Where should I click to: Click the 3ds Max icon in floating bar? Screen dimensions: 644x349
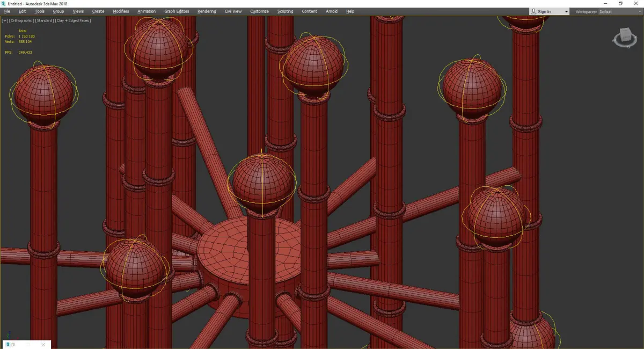point(8,345)
